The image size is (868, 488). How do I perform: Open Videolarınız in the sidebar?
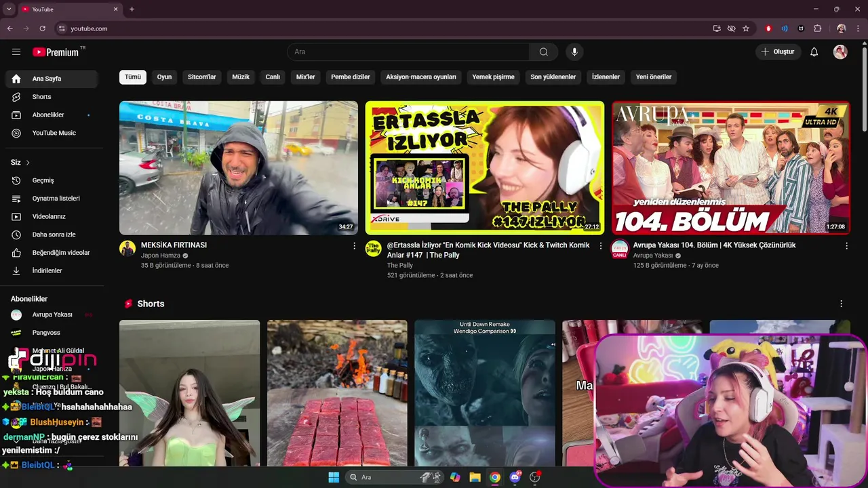click(x=52, y=217)
